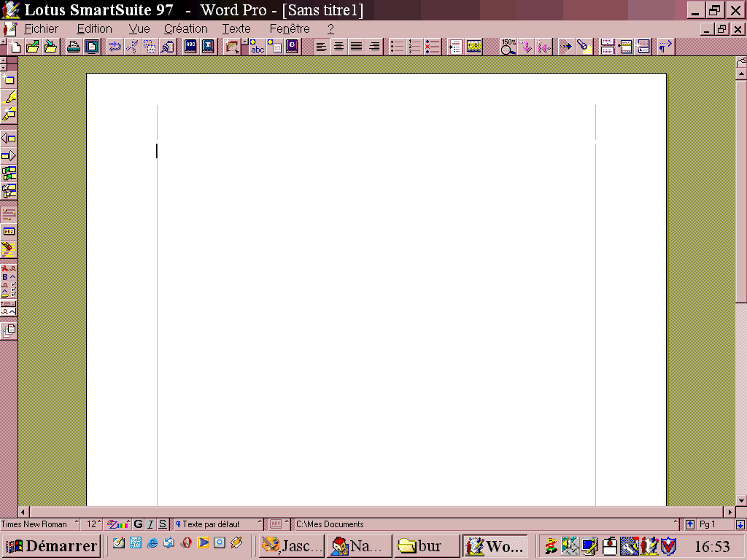Click the flashlight find icon

tap(584, 47)
